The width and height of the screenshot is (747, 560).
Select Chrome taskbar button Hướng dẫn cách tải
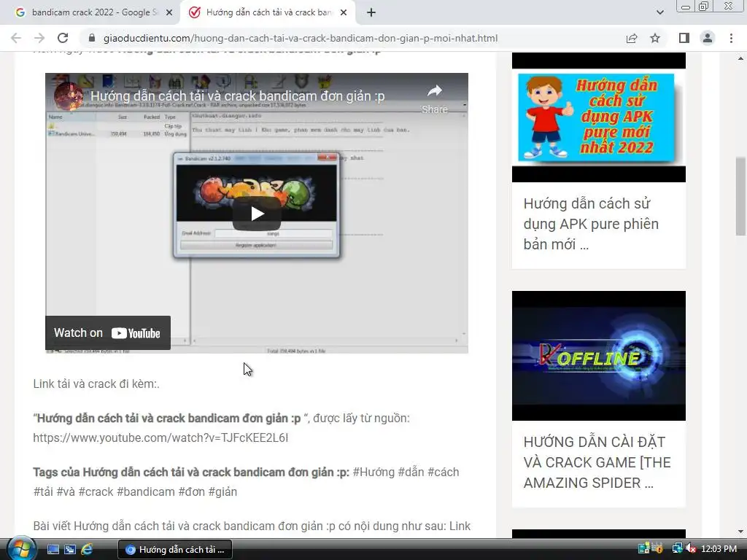(175, 550)
